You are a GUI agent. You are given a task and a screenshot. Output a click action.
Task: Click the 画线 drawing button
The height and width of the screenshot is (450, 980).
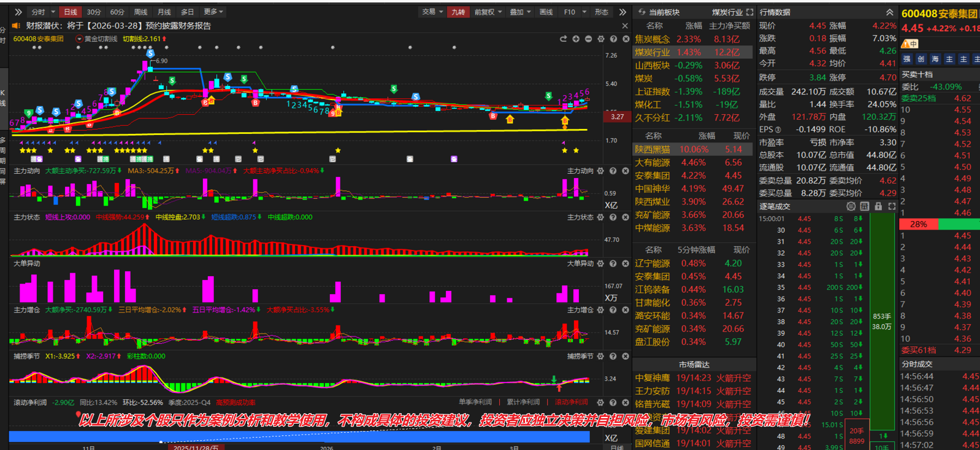[x=546, y=12]
